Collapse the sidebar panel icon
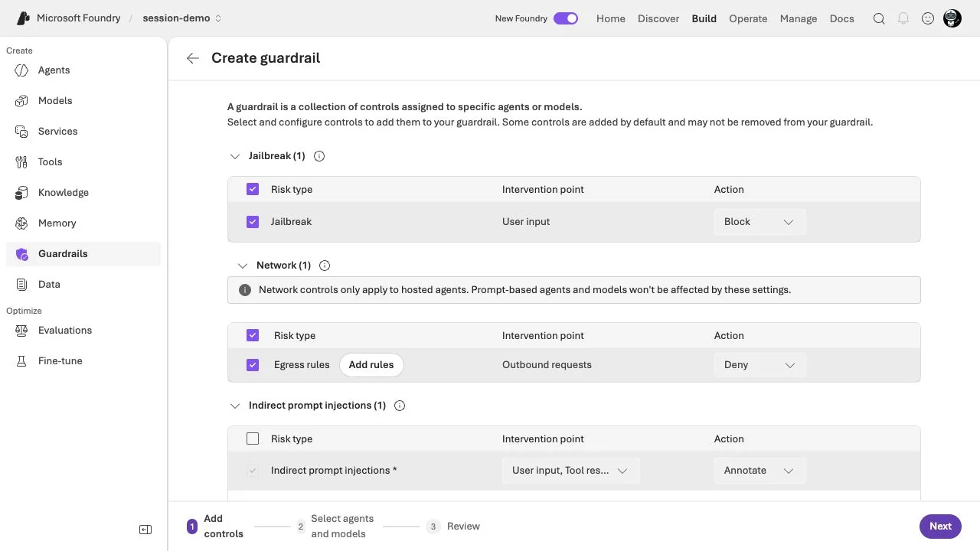Image resolution: width=980 pixels, height=551 pixels. click(145, 530)
